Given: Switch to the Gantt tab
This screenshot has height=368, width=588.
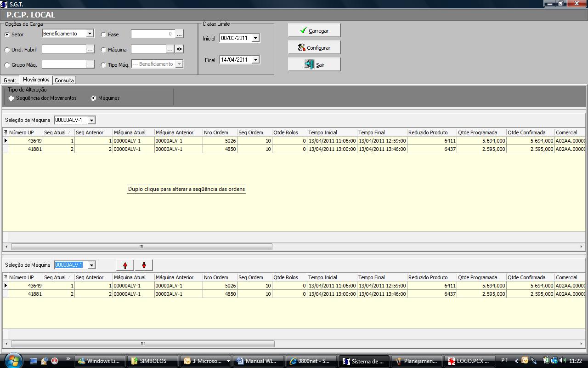Looking at the screenshot, I should click(10, 80).
